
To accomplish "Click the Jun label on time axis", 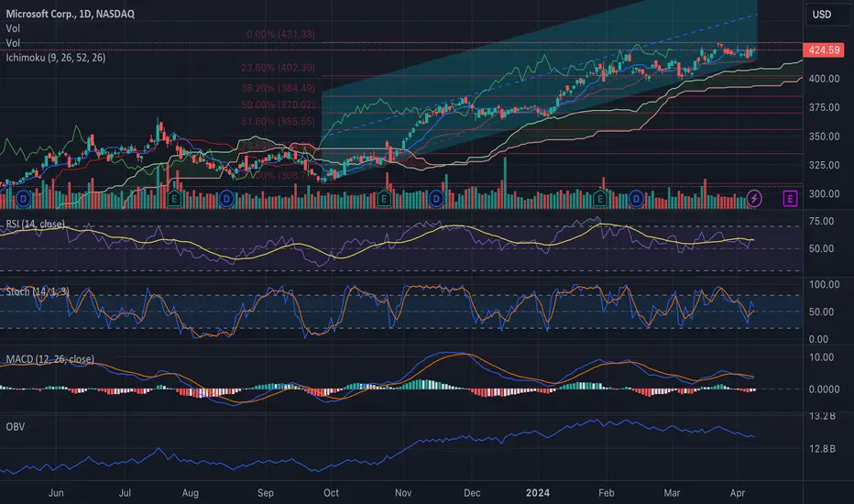I will (56, 493).
